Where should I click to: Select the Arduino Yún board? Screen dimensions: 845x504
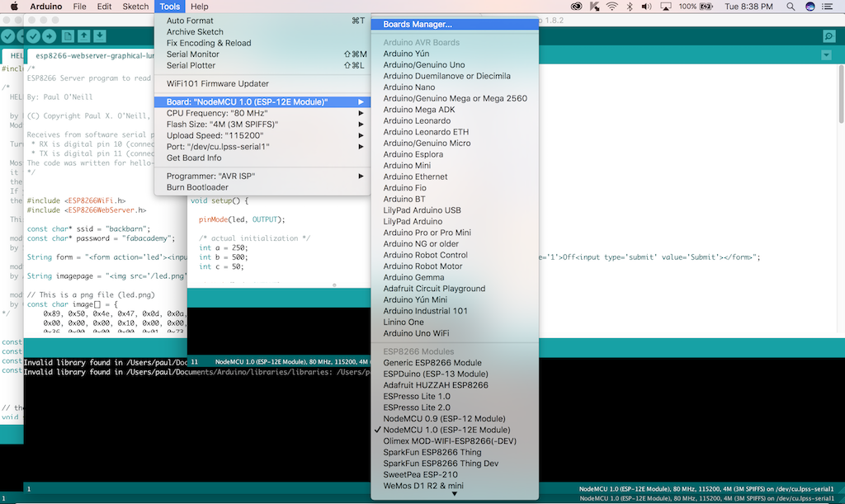pos(455,54)
